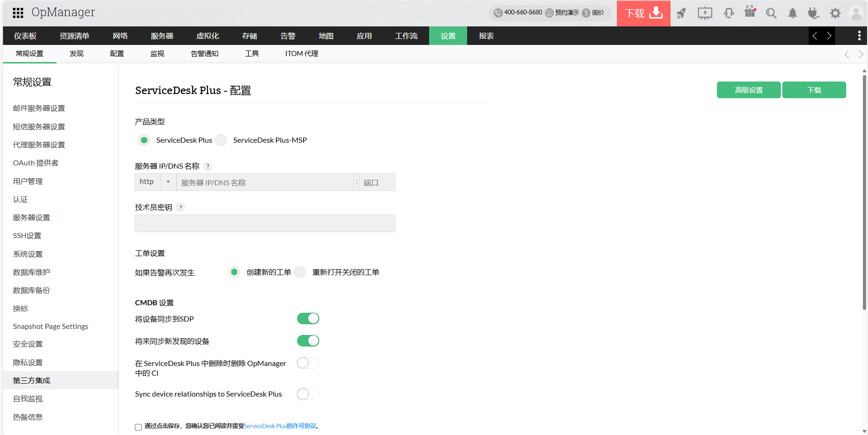This screenshot has height=435, width=868.
Task: Click the phone icon beside 400-660-8680
Action: tap(498, 13)
